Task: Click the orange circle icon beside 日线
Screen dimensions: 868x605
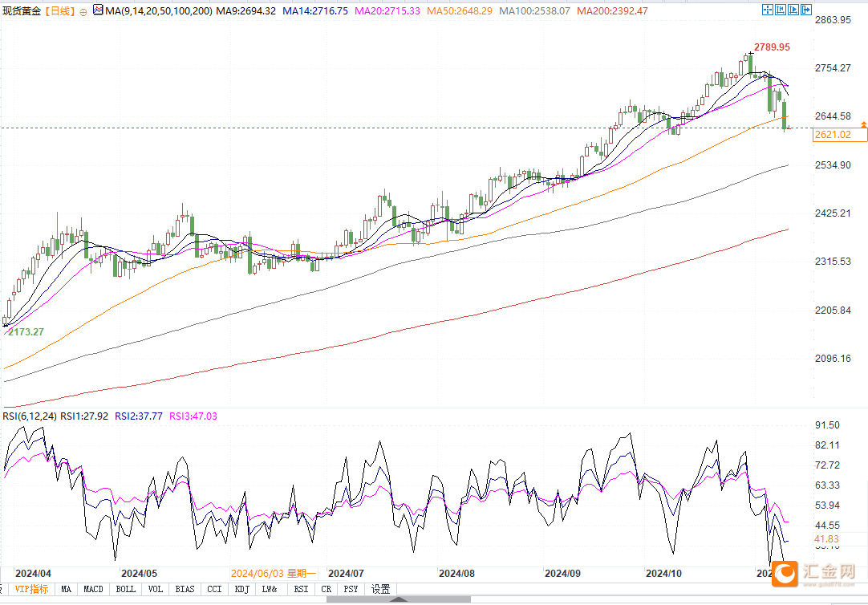Action: (x=83, y=11)
